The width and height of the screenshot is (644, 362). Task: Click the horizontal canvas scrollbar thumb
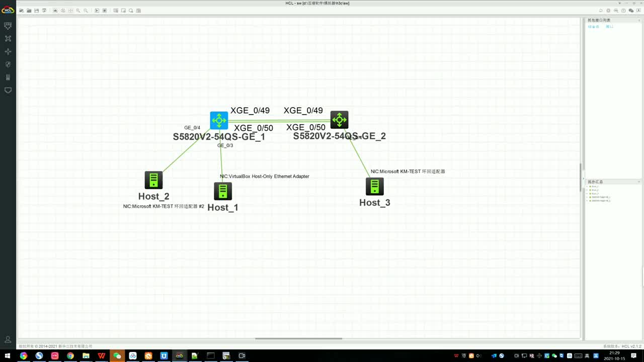298,338
